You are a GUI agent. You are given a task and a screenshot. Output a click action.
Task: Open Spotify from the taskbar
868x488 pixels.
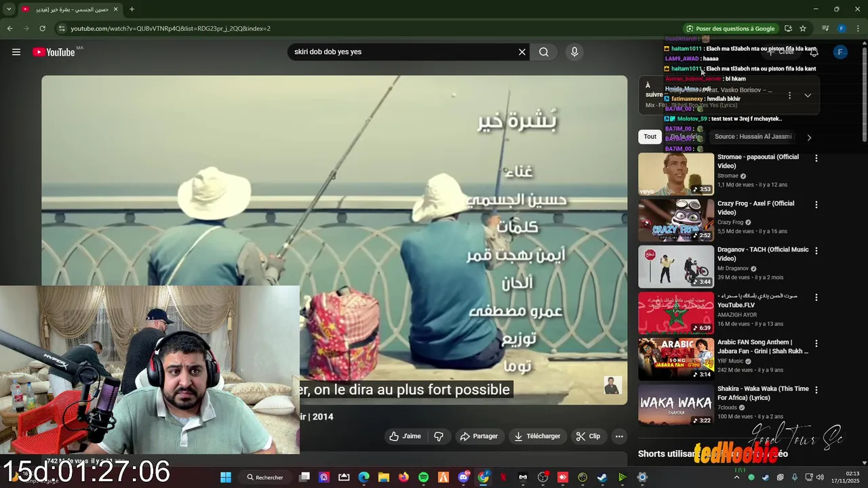point(423,477)
